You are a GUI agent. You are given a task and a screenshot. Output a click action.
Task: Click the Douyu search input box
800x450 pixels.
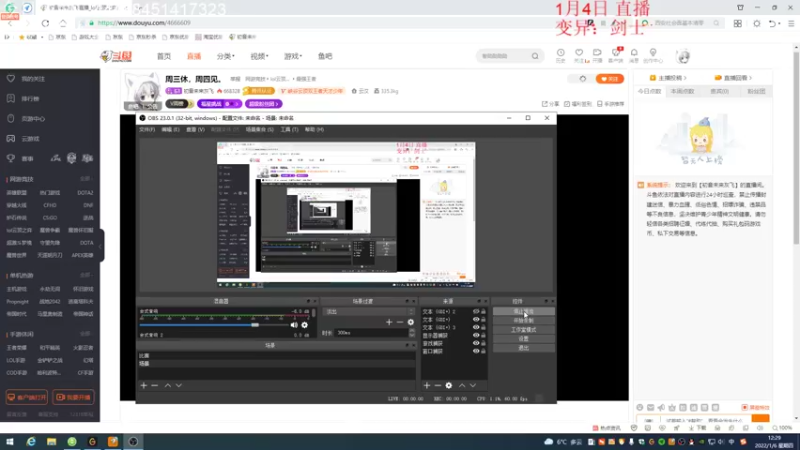tap(503, 56)
